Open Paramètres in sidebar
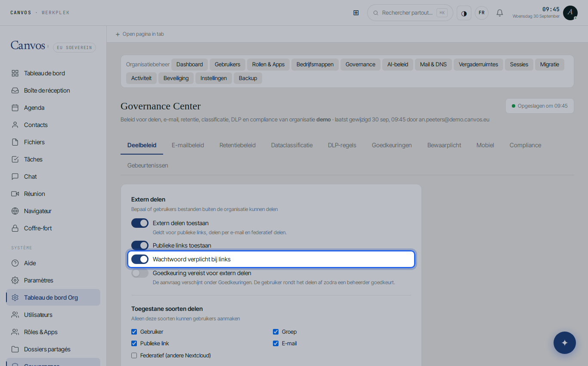588x366 pixels. point(53,280)
